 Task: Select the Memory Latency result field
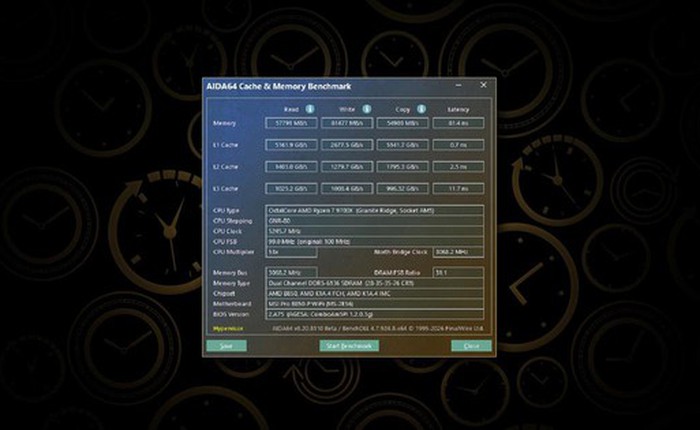click(458, 123)
